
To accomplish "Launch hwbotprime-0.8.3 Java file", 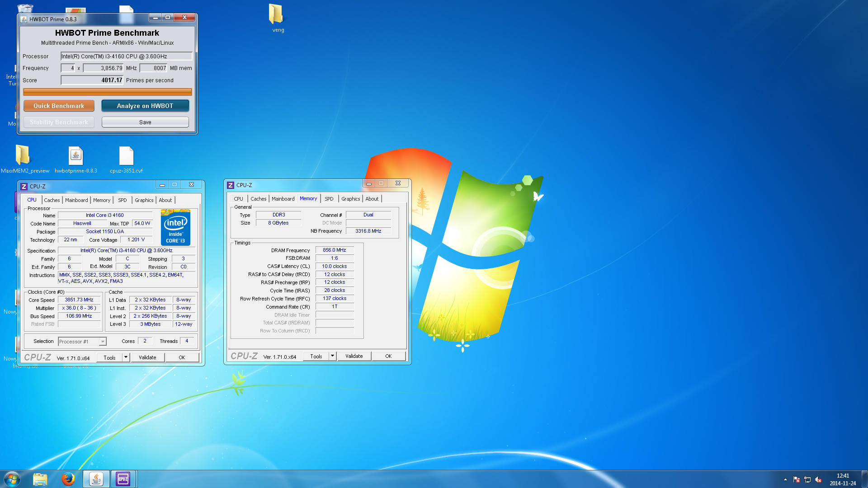I will pyautogui.click(x=75, y=156).
